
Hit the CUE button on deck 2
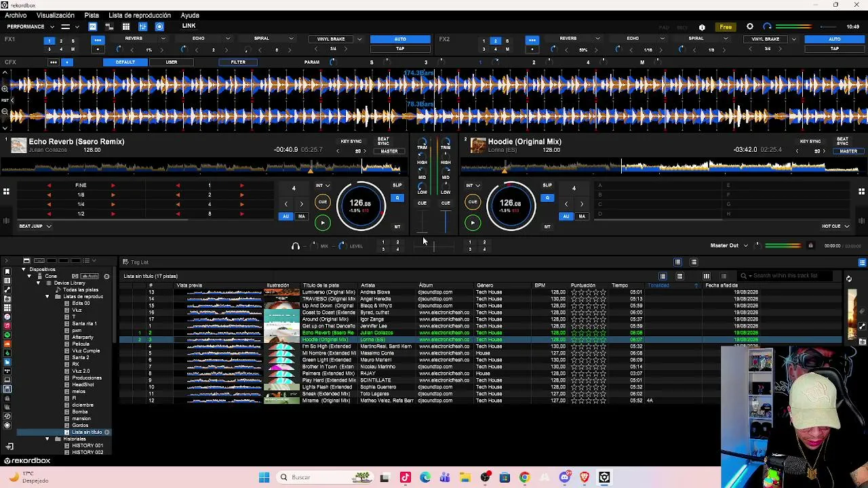tap(473, 202)
